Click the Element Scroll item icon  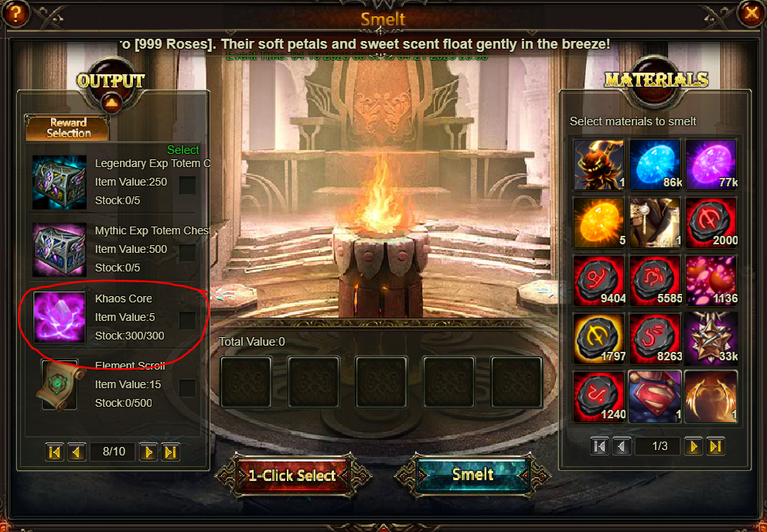60,384
